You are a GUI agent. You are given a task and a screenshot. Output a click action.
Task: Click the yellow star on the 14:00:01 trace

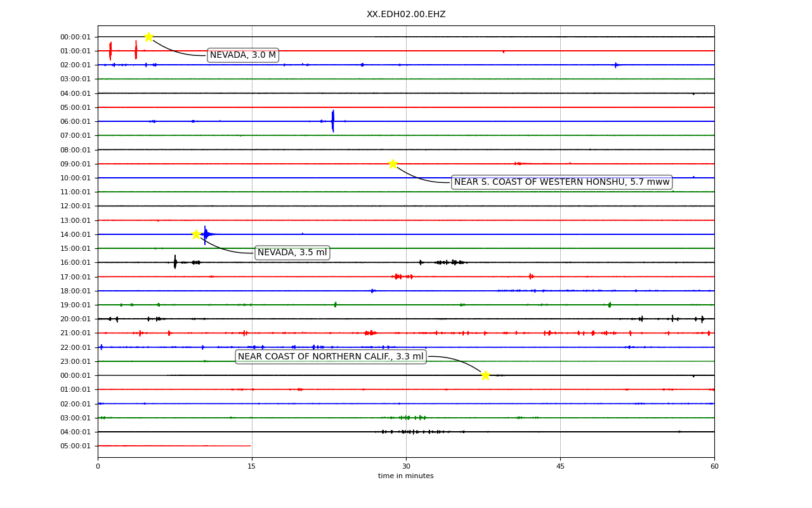196,234
